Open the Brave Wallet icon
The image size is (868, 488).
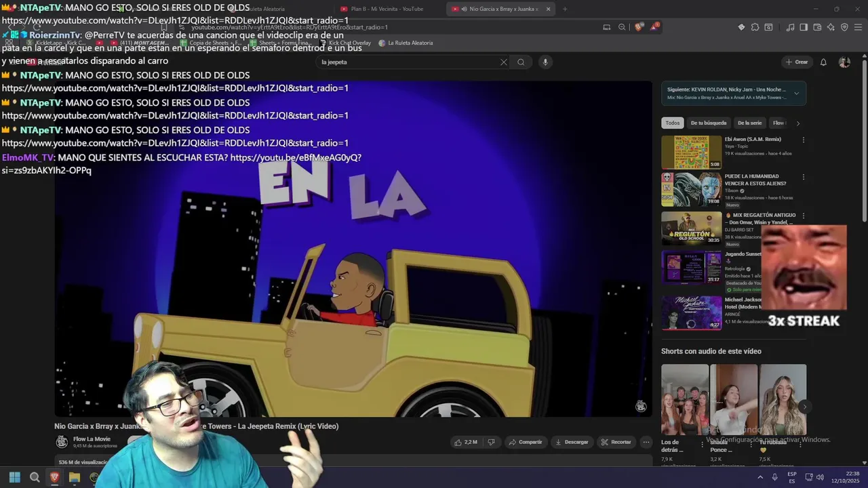coord(817,27)
